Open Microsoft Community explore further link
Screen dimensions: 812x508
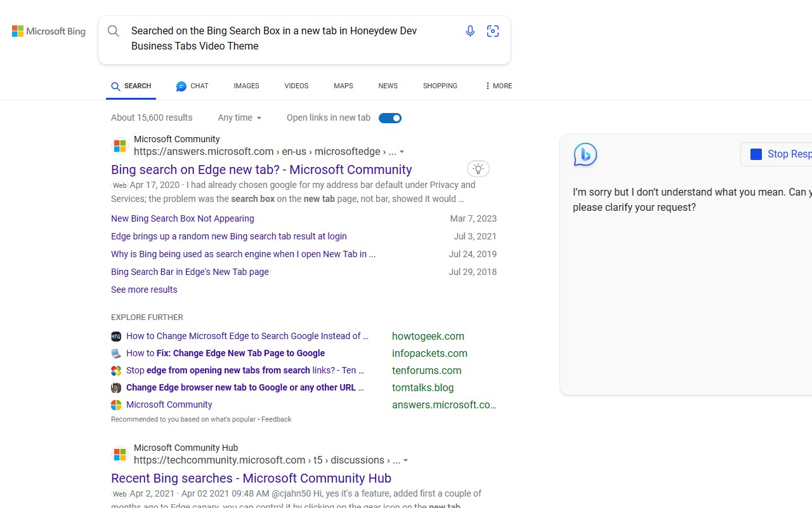click(169, 404)
